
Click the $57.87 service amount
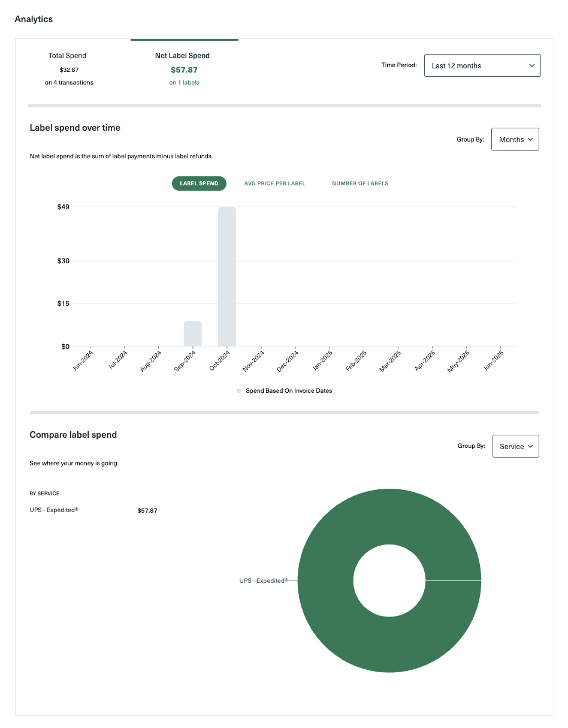(x=147, y=511)
